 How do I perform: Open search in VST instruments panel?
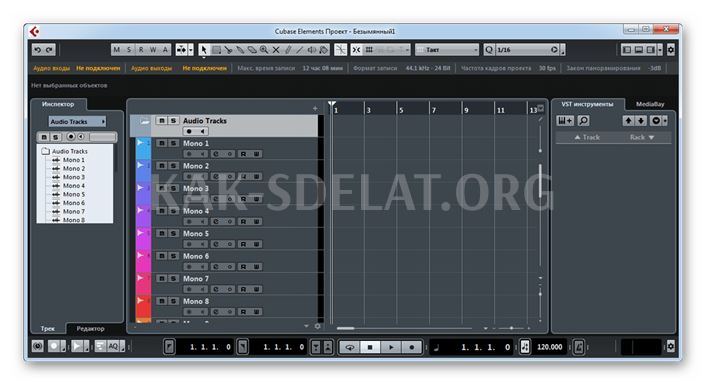point(583,121)
